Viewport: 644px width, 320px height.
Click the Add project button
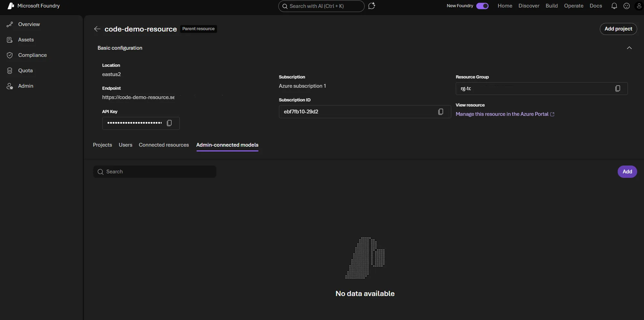pos(618,29)
